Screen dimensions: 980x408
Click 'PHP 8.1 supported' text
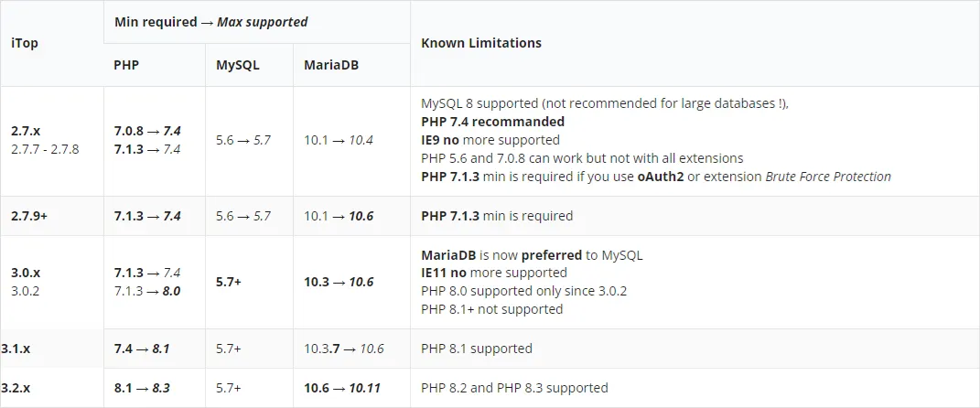pos(476,349)
